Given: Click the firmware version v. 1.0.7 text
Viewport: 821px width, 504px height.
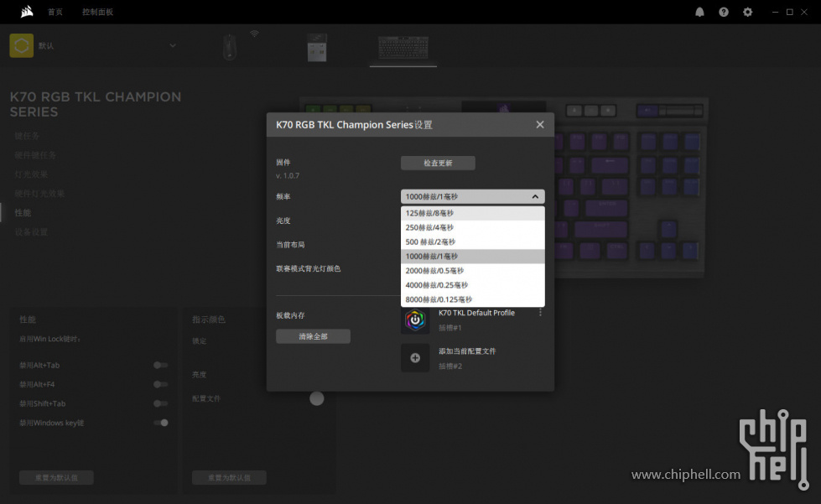Looking at the screenshot, I should point(288,176).
